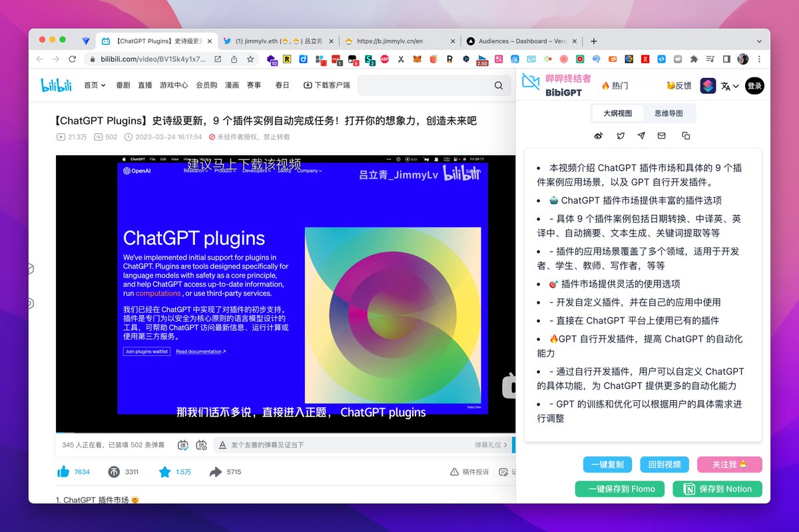Image resolution: width=799 pixels, height=532 pixels.
Task: Copy summary with copy icon
Action: (686, 136)
